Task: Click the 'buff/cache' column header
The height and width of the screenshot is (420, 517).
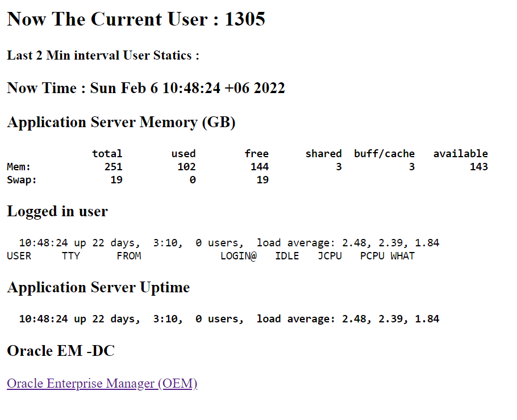Action: 385,154
